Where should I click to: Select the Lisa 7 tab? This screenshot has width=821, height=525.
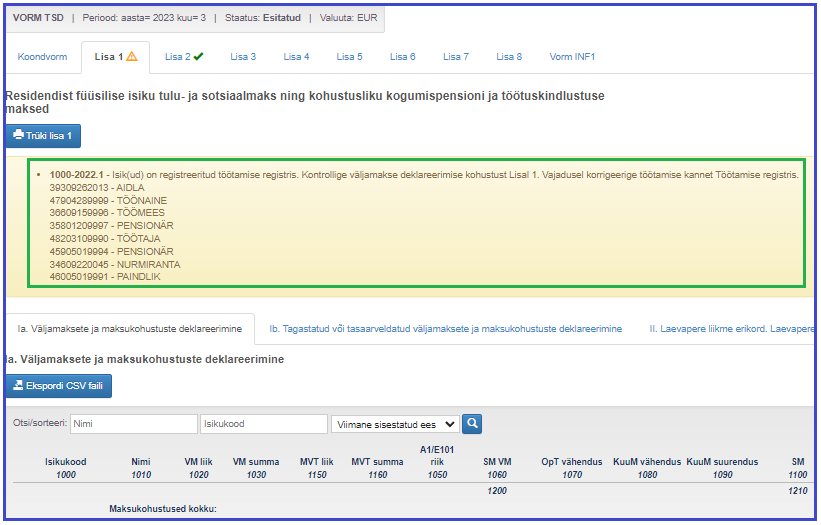(456, 57)
